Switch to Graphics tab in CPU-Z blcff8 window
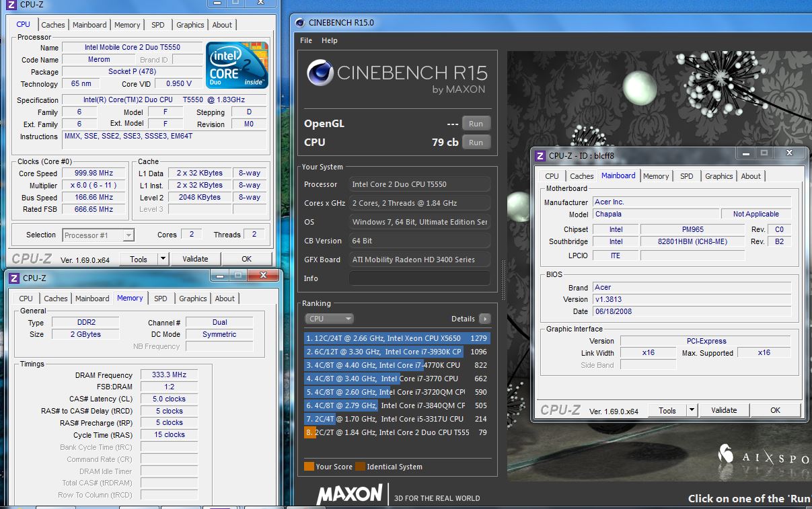The width and height of the screenshot is (812, 509). click(x=719, y=176)
